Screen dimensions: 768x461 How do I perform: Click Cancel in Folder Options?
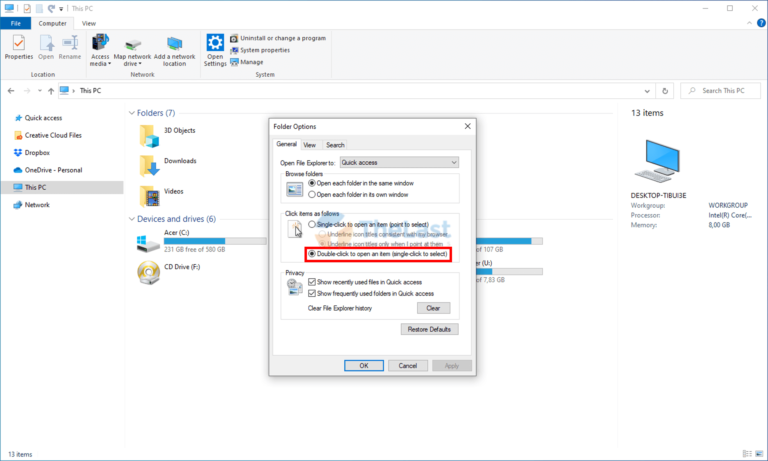[408, 365]
